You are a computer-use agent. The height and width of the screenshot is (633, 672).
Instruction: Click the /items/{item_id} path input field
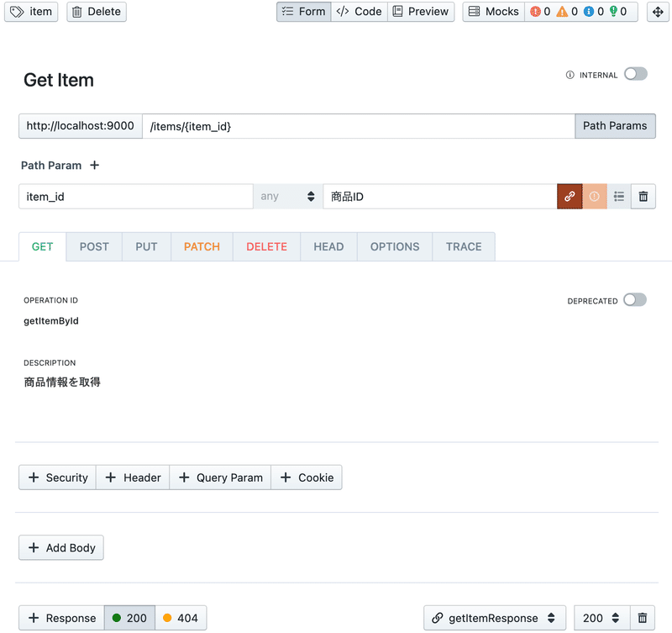click(x=336, y=126)
